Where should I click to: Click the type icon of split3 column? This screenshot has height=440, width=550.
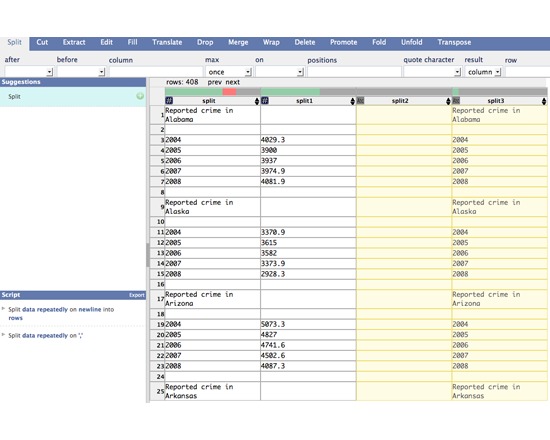tap(456, 101)
